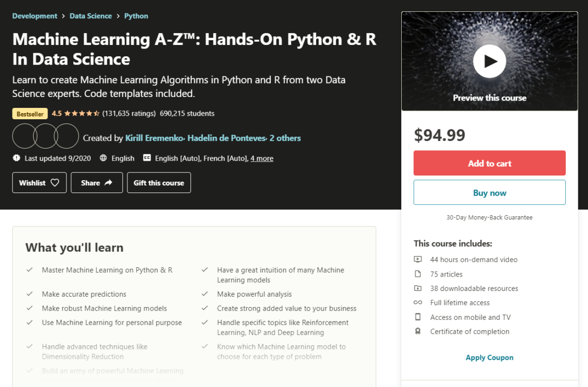
Task: Open the Development breadcrumb
Action: [35, 15]
